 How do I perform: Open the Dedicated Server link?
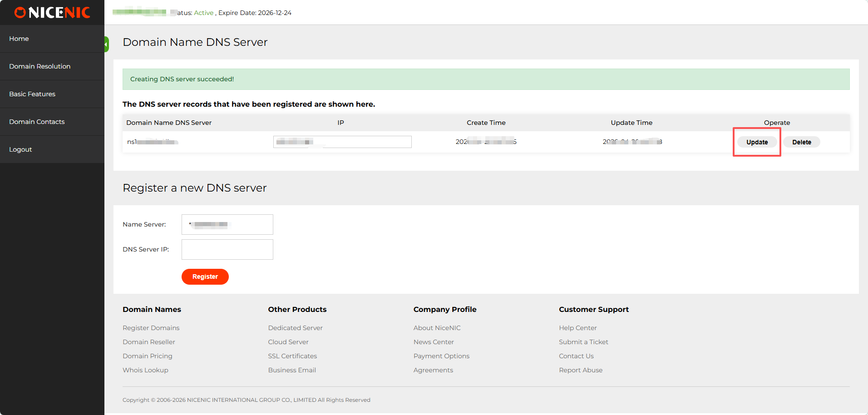point(295,328)
